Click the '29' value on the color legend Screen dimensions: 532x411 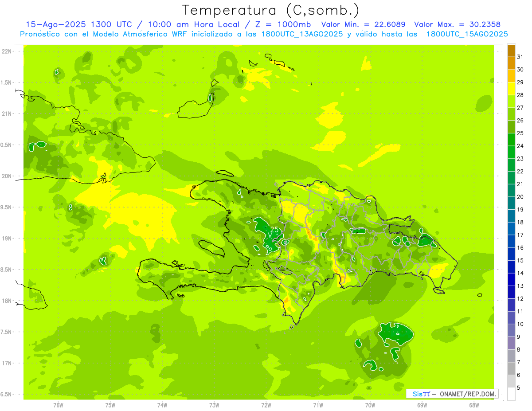(x=520, y=82)
